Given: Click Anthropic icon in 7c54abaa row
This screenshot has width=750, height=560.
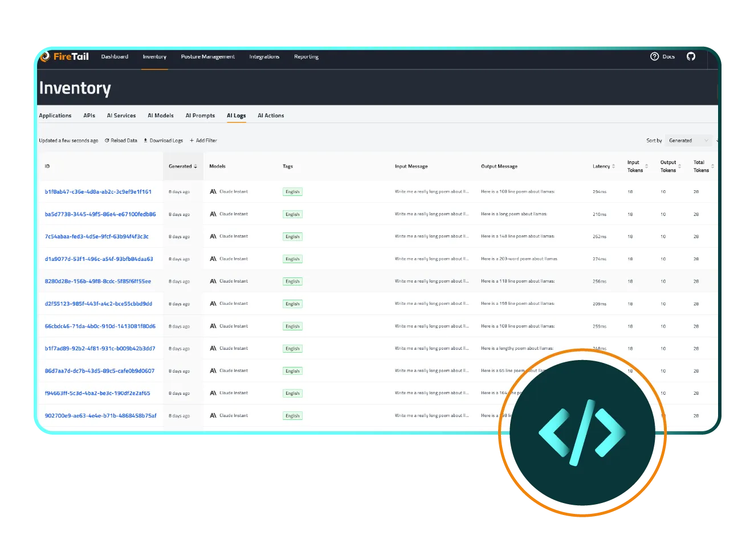Looking at the screenshot, I should click(x=213, y=236).
